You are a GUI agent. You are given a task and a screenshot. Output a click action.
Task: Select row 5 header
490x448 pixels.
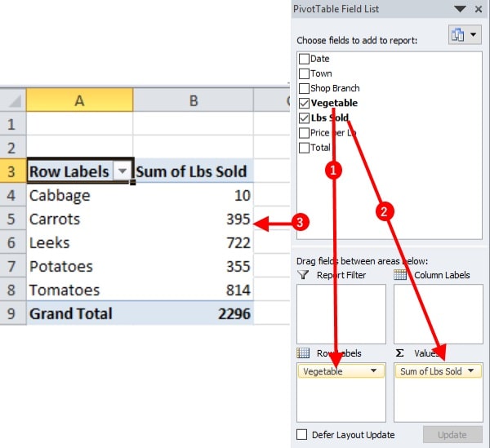pos(12,220)
